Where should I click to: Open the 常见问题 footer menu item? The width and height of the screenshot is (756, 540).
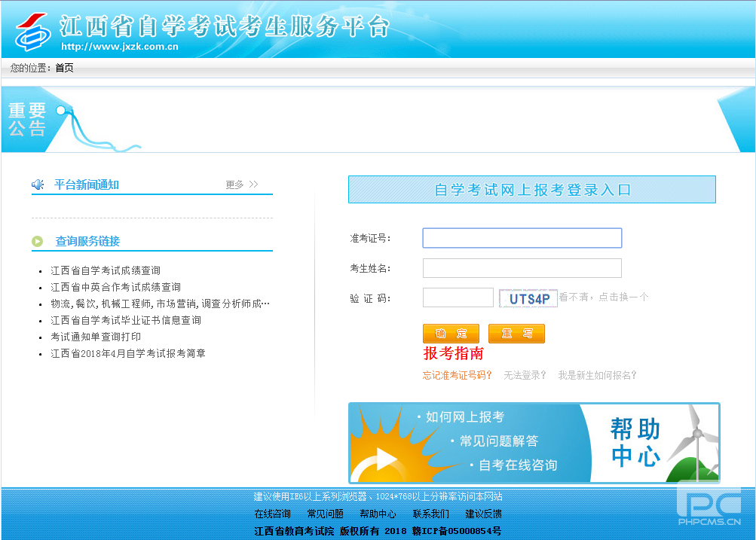(x=324, y=513)
